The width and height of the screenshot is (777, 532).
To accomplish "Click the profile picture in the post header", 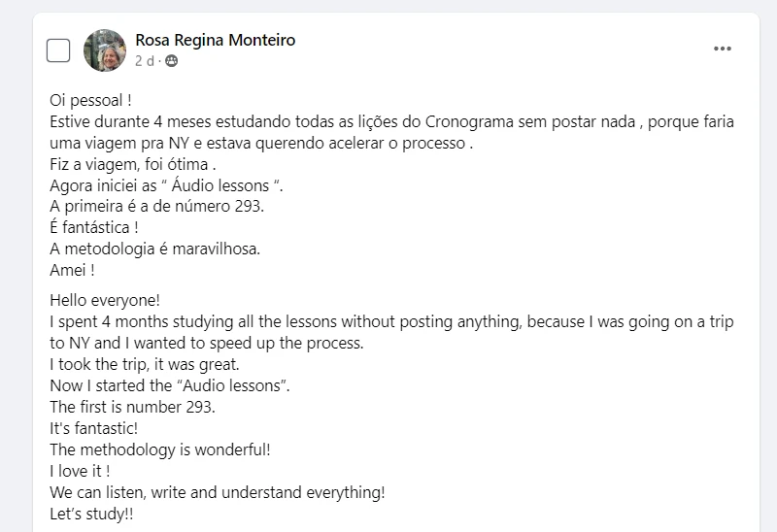I will pos(104,50).
